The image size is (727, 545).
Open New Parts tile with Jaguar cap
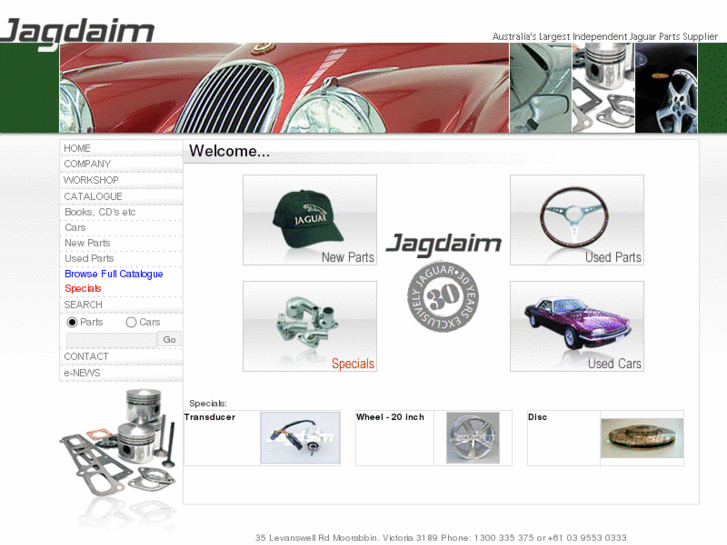pos(310,220)
